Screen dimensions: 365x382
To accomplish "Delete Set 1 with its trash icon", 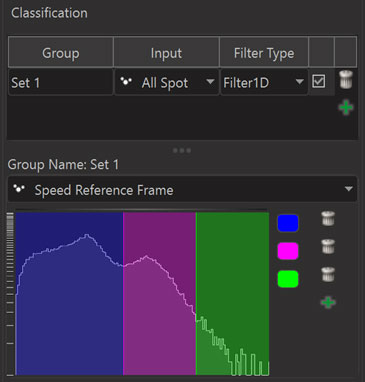I will click(x=346, y=80).
